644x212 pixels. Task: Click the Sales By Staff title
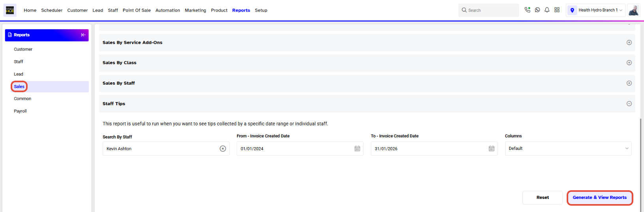pyautogui.click(x=119, y=83)
